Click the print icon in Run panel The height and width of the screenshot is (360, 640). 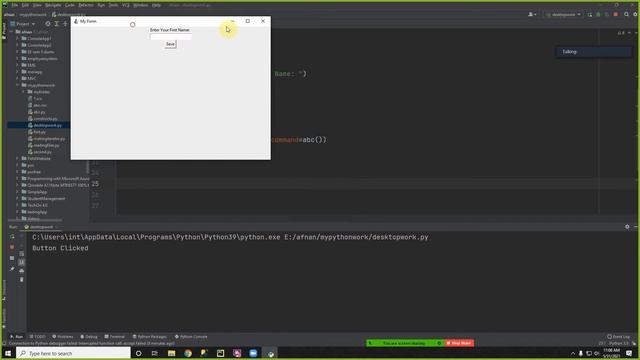coord(22,271)
